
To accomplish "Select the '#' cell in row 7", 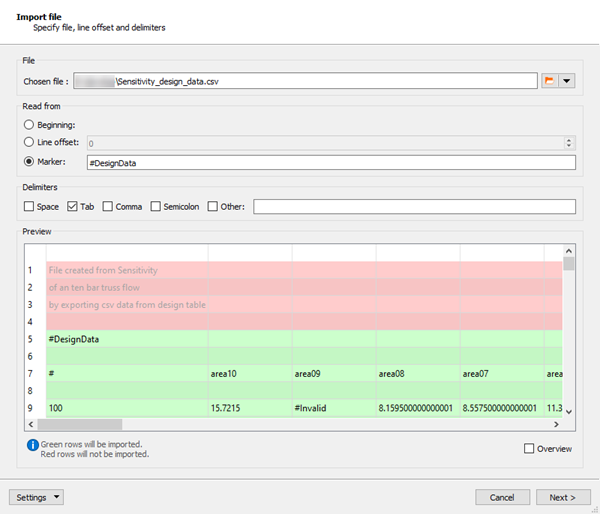I will (x=127, y=374).
